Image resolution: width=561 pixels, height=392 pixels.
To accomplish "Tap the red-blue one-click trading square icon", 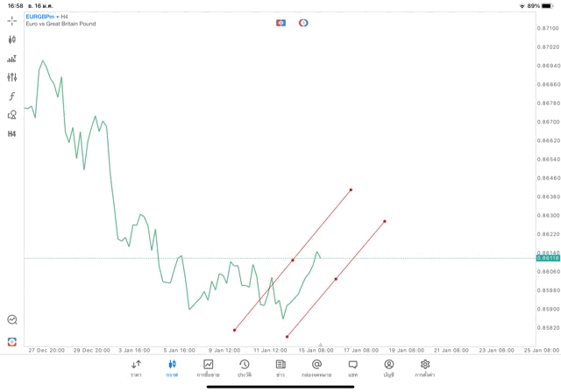I will [280, 22].
